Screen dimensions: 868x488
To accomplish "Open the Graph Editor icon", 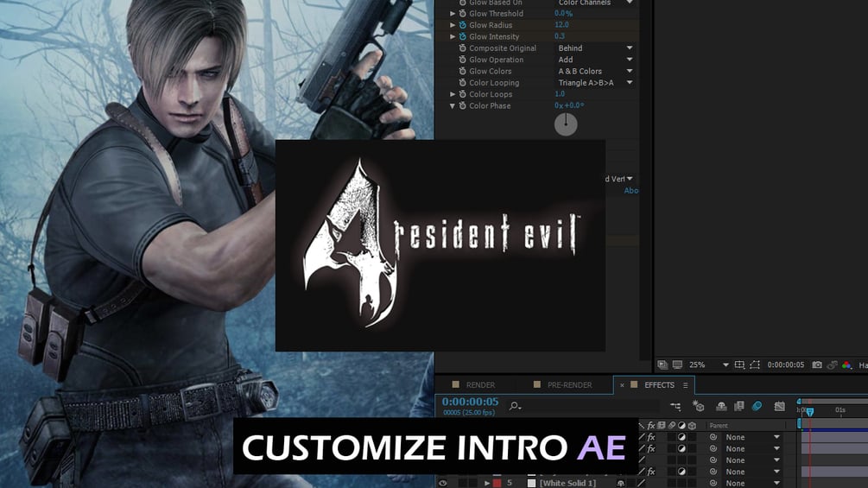I will pyautogui.click(x=779, y=407).
